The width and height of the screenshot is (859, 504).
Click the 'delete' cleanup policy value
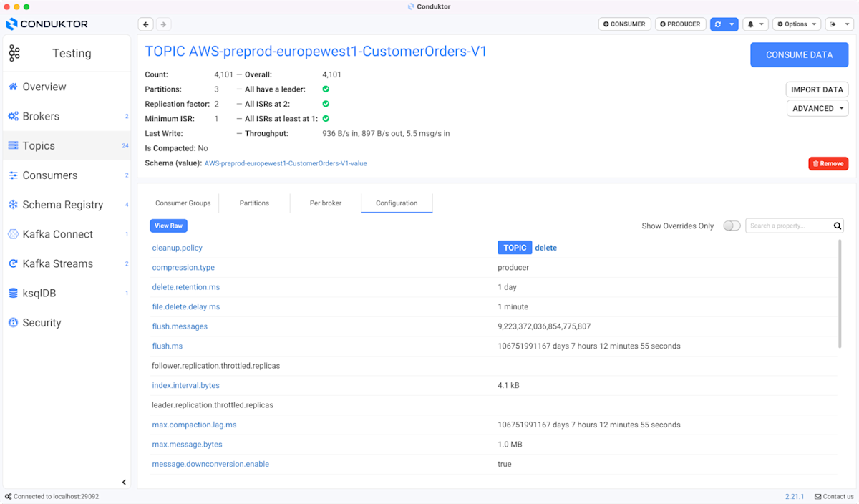coord(546,248)
